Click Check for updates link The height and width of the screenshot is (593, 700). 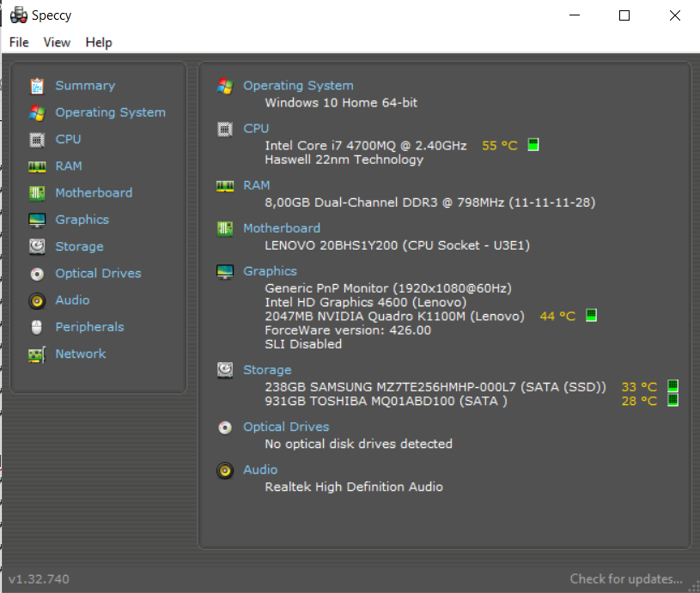[626, 579]
